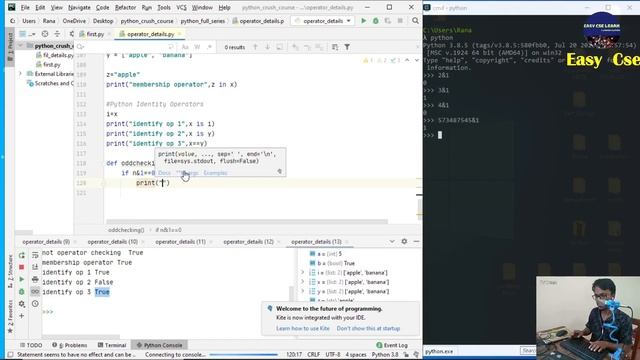Expand External Libraries node

(20, 74)
